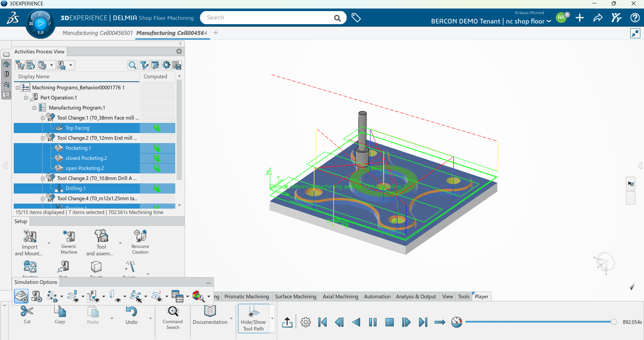Jump to simulation start
The width and height of the screenshot is (644, 340).
pos(323,323)
